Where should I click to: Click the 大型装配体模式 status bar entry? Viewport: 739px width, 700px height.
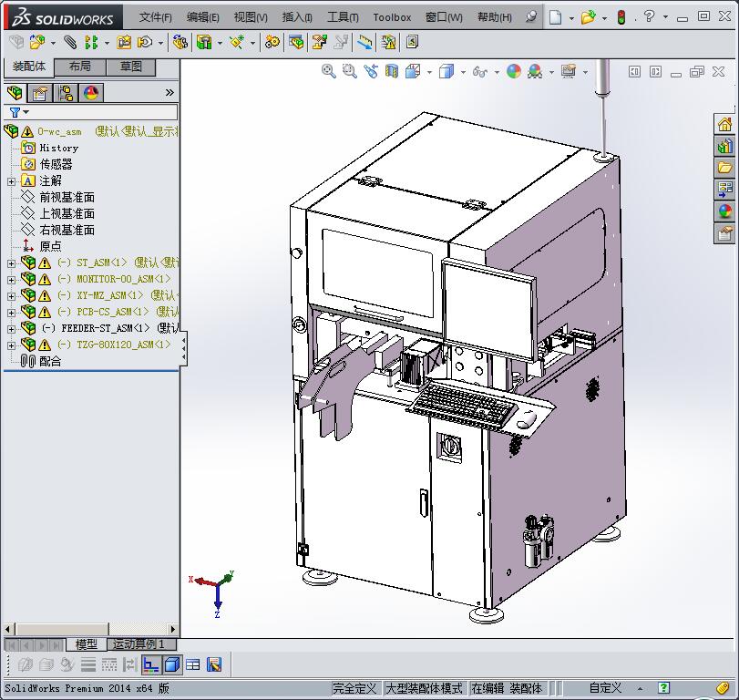tap(424, 689)
